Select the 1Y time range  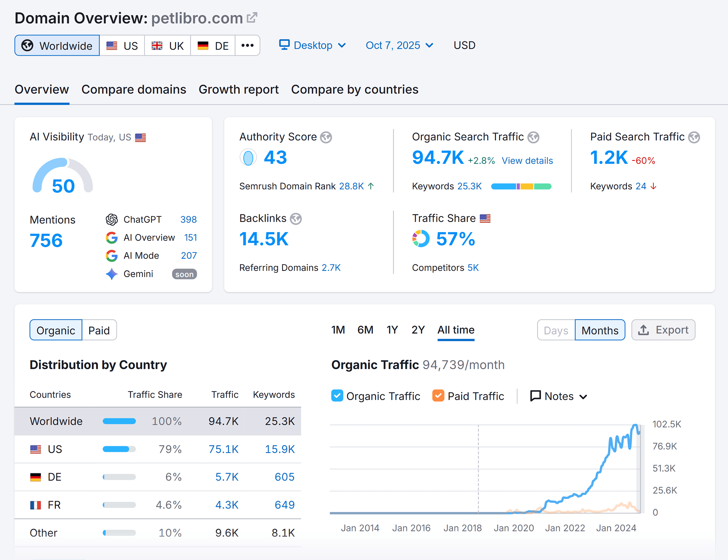click(x=392, y=330)
